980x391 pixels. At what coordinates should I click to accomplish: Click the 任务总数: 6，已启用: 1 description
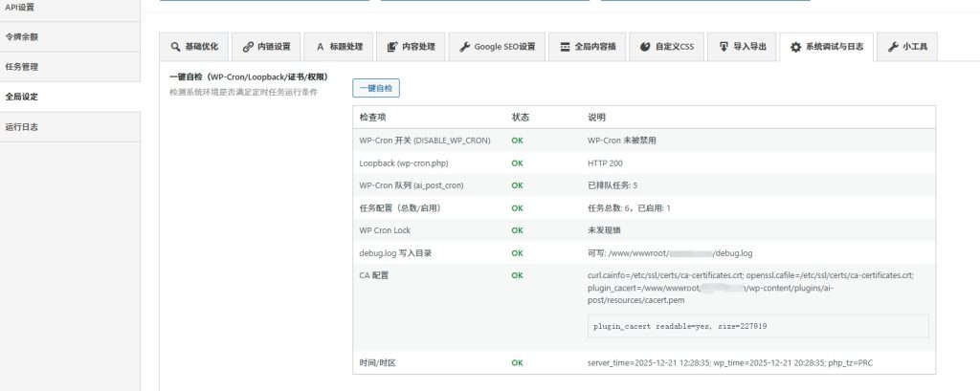(x=629, y=208)
